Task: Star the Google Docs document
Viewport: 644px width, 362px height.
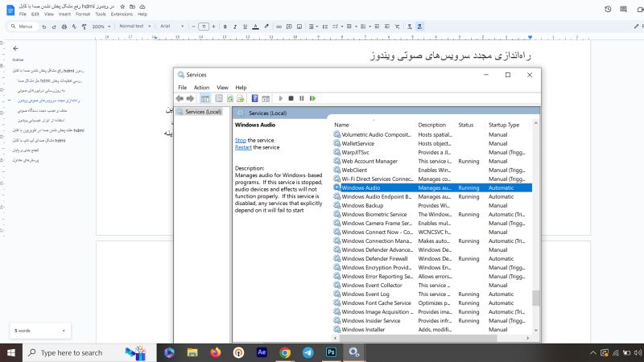Action: click(122, 7)
